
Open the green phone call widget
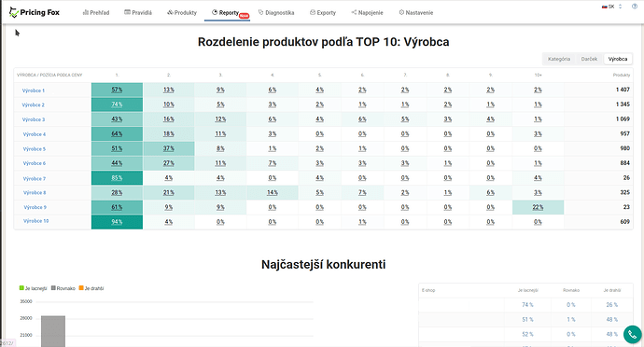click(x=633, y=335)
